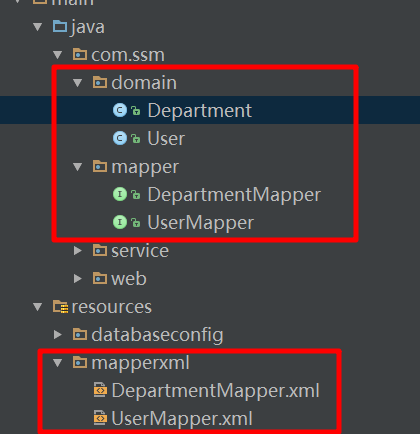Select the mapper package label
The height and width of the screenshot is (434, 420).
pyautogui.click(x=145, y=168)
